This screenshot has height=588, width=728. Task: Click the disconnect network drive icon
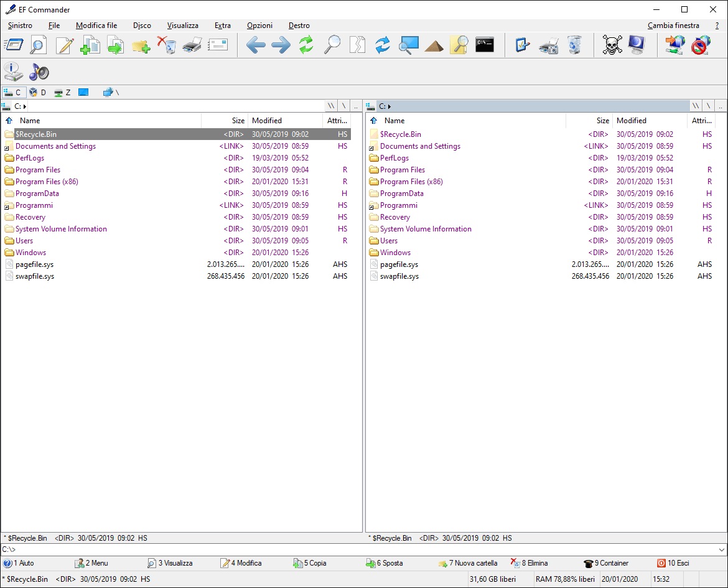[x=701, y=45]
